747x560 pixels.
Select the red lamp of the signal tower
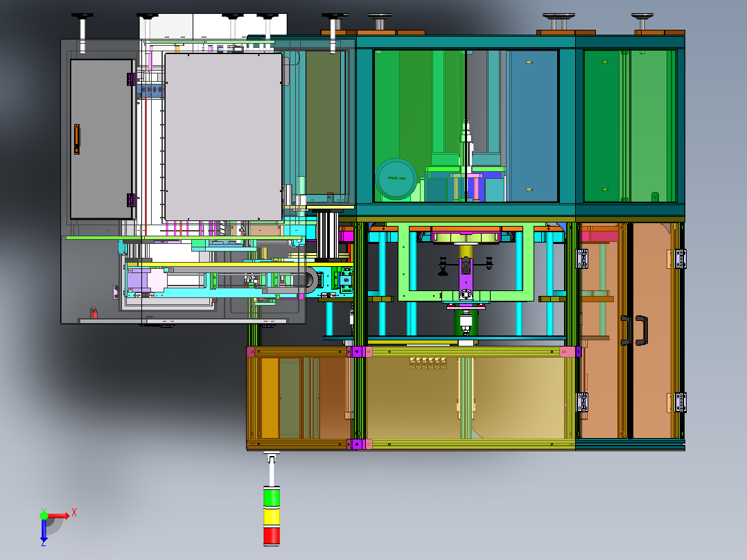(272, 536)
